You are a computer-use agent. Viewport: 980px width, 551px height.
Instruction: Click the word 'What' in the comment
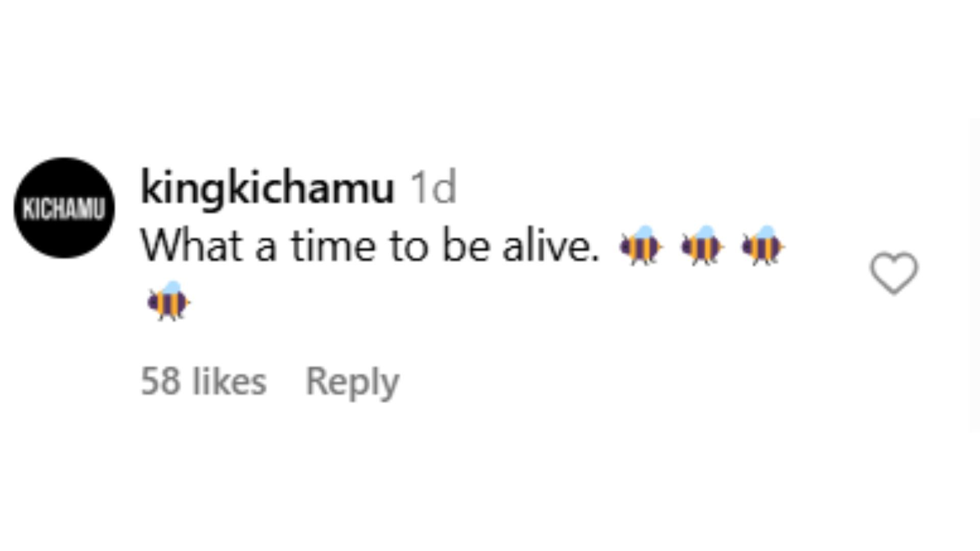click(191, 246)
